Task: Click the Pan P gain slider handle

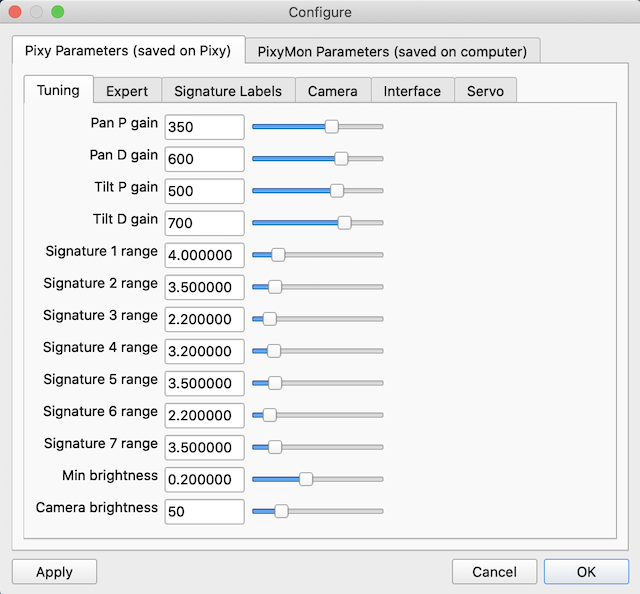Action: (x=332, y=126)
